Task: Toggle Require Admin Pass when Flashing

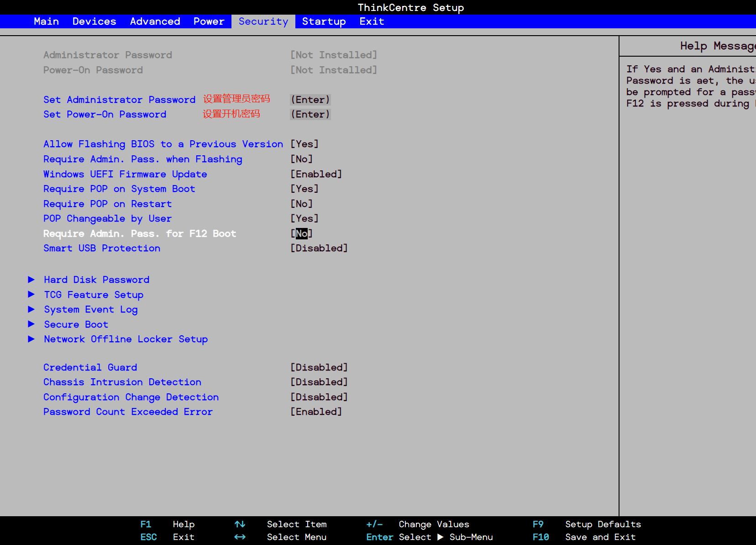Action: [x=301, y=159]
